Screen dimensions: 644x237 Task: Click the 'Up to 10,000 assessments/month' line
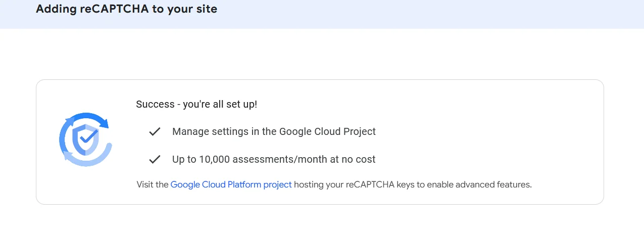tap(274, 159)
